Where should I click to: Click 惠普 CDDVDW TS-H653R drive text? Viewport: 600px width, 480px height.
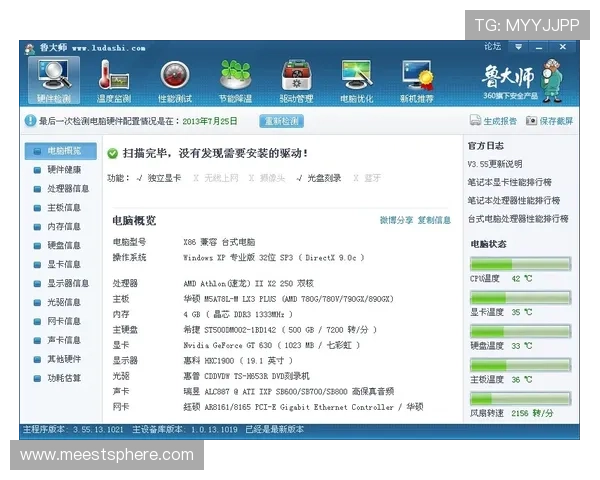[246, 376]
